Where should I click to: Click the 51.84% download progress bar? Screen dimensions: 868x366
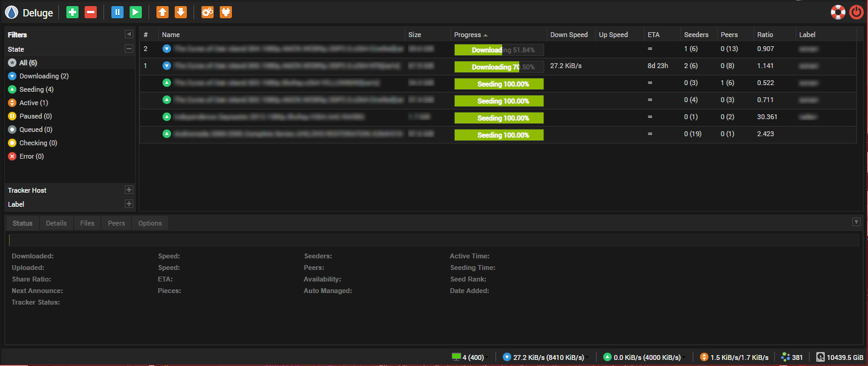(x=499, y=50)
